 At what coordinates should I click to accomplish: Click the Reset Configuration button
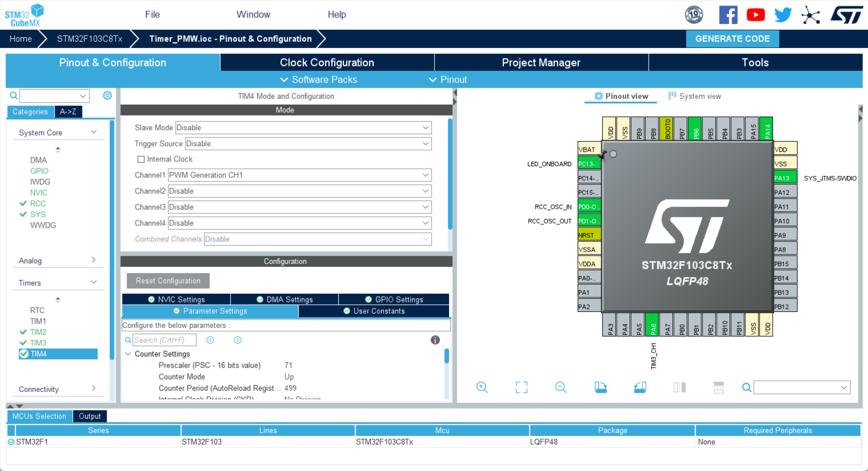(168, 281)
